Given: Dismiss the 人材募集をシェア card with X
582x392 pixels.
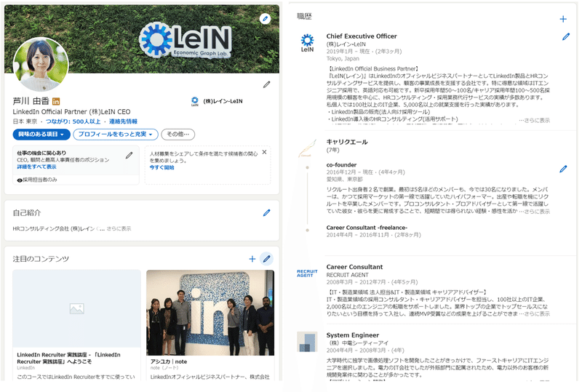Looking at the screenshot, I should pos(264,152).
